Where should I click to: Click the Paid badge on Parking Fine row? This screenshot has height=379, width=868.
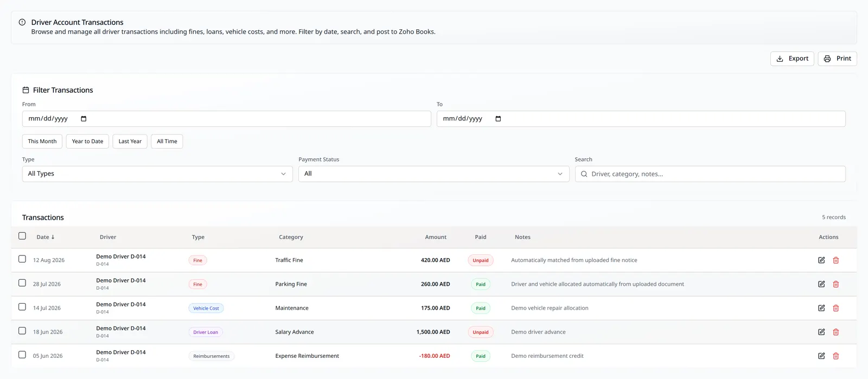point(481,284)
